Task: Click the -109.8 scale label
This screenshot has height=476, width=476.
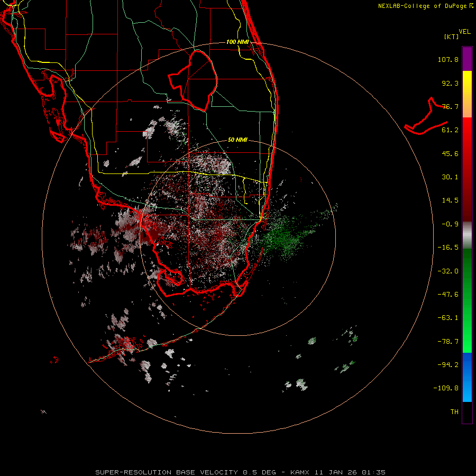Action: click(x=446, y=388)
